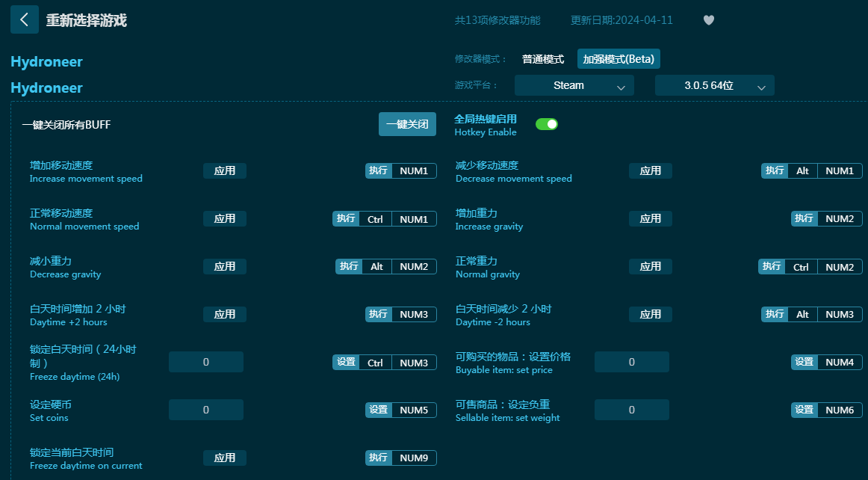868x480 pixels.
Task: Click the NUM4 key of Buyable item price
Action: (840, 362)
